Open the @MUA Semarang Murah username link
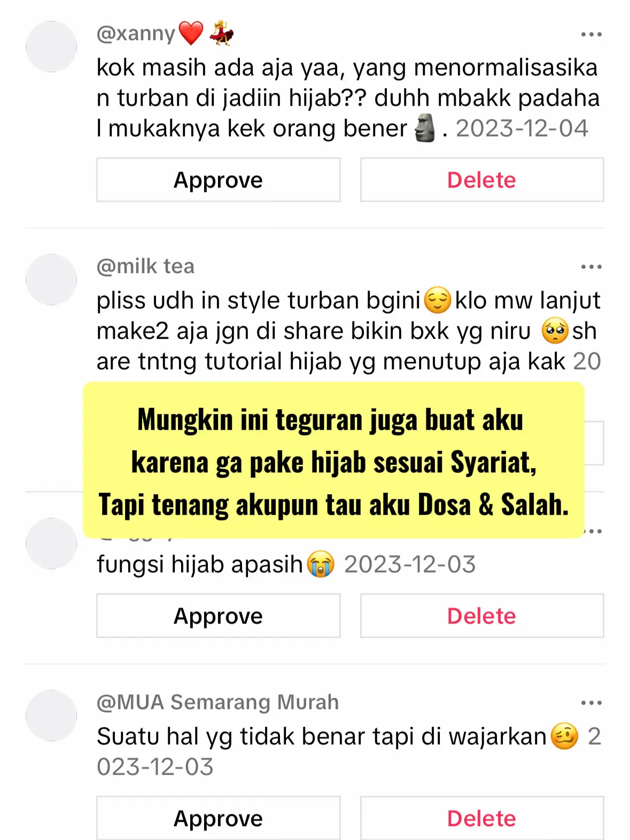 (x=217, y=702)
